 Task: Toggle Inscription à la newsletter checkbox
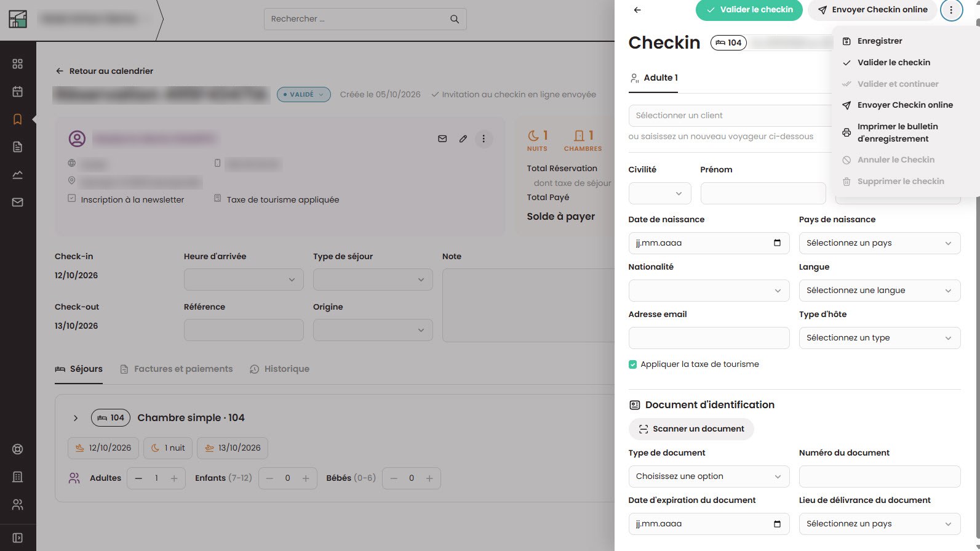72,199
